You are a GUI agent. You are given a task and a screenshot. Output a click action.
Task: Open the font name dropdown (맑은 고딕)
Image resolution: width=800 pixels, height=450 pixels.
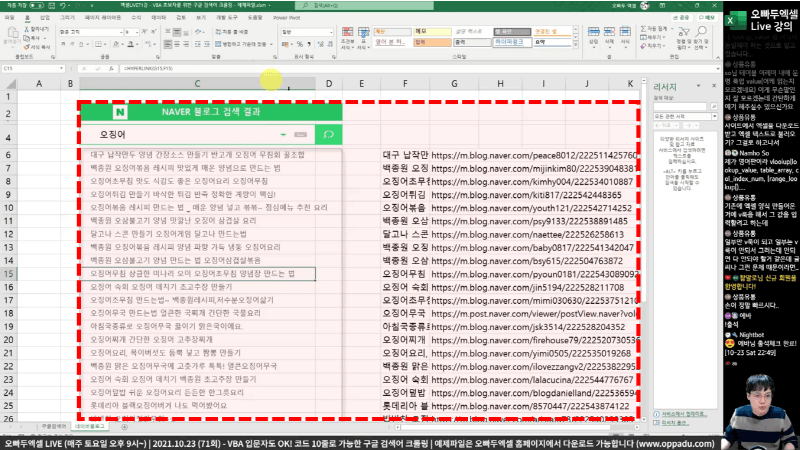point(122,32)
